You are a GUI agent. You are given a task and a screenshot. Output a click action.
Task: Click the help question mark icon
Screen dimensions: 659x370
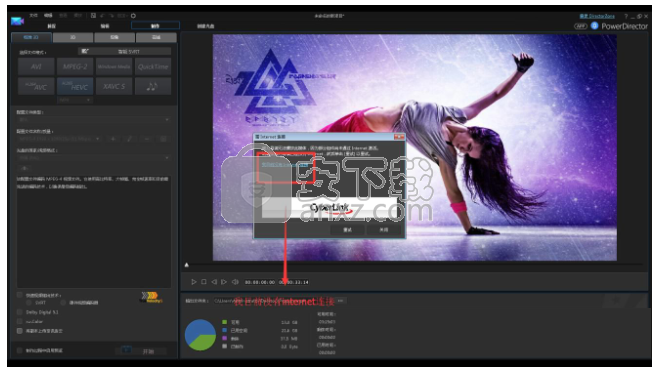(626, 16)
